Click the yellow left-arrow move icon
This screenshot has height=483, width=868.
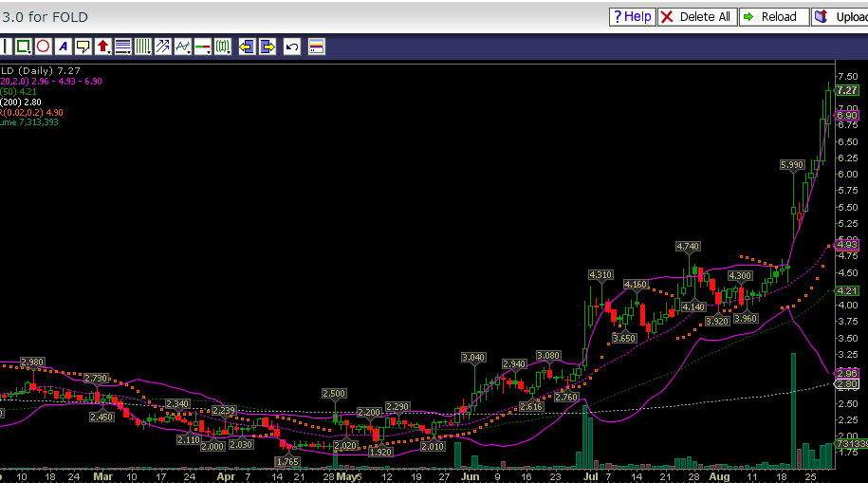tap(247, 46)
